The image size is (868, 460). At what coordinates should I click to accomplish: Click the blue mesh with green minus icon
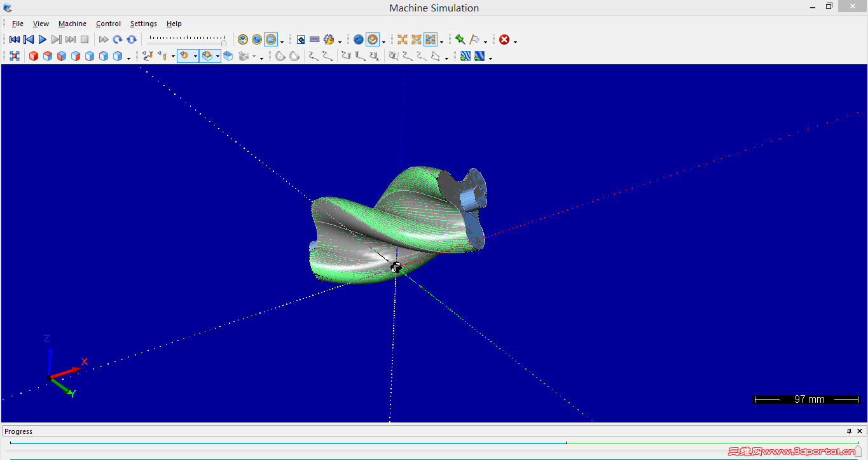pyautogui.click(x=479, y=56)
